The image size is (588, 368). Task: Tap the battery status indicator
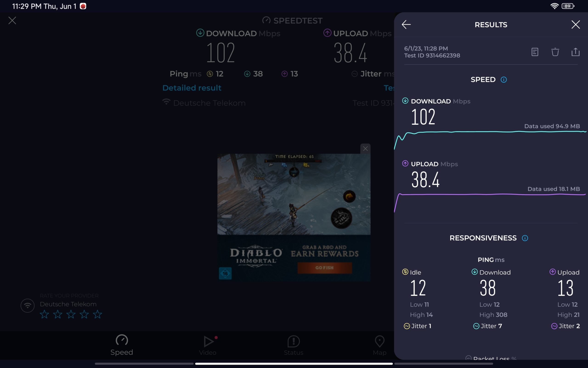click(568, 6)
